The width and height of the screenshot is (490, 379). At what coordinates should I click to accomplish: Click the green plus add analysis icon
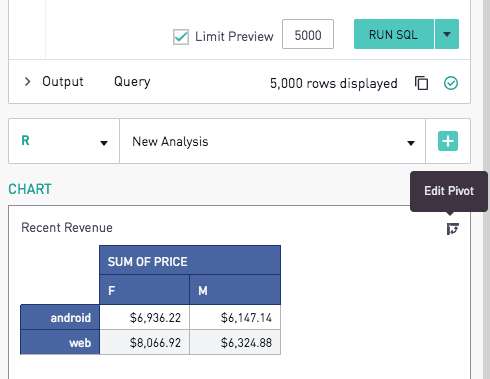(x=448, y=141)
